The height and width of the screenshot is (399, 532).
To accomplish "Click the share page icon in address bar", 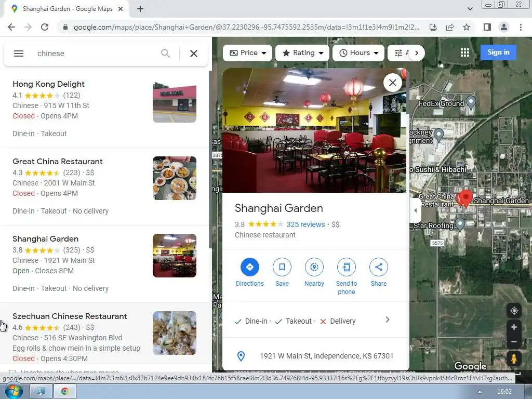I will coord(450,27).
